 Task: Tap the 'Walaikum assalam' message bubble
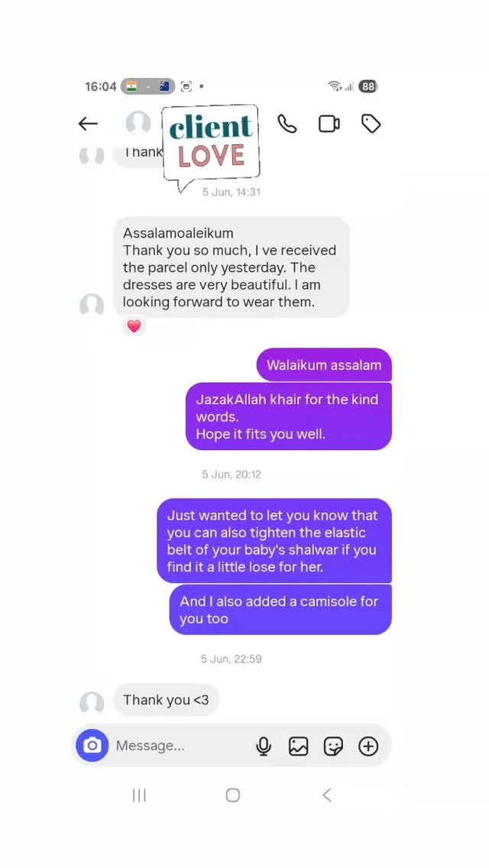324,364
